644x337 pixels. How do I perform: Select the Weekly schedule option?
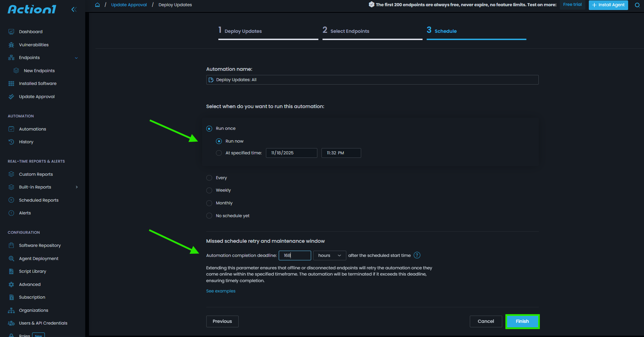[209, 190]
